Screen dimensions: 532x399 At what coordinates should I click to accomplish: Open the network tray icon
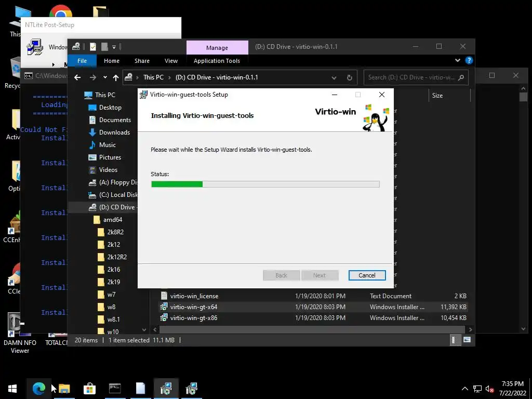point(477,389)
